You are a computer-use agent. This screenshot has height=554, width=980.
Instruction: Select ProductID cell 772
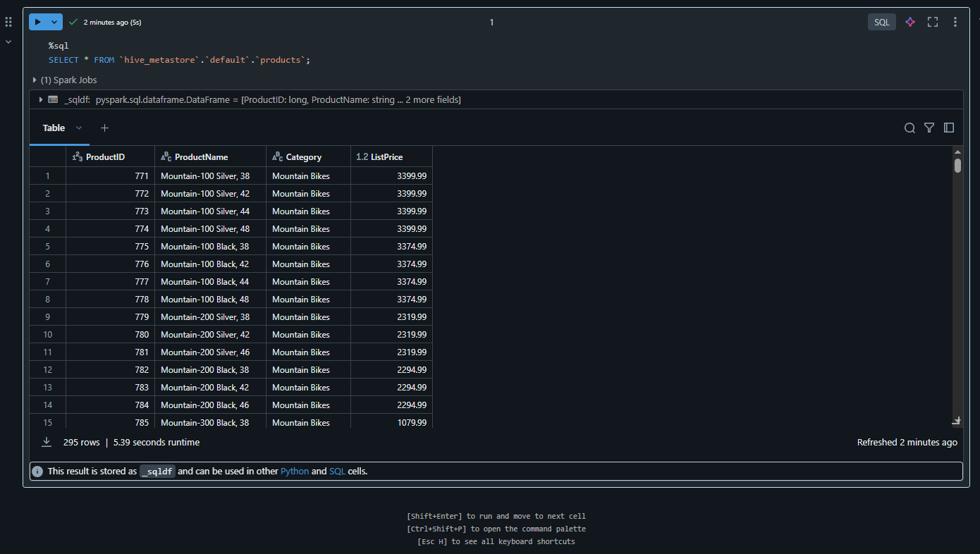point(110,193)
